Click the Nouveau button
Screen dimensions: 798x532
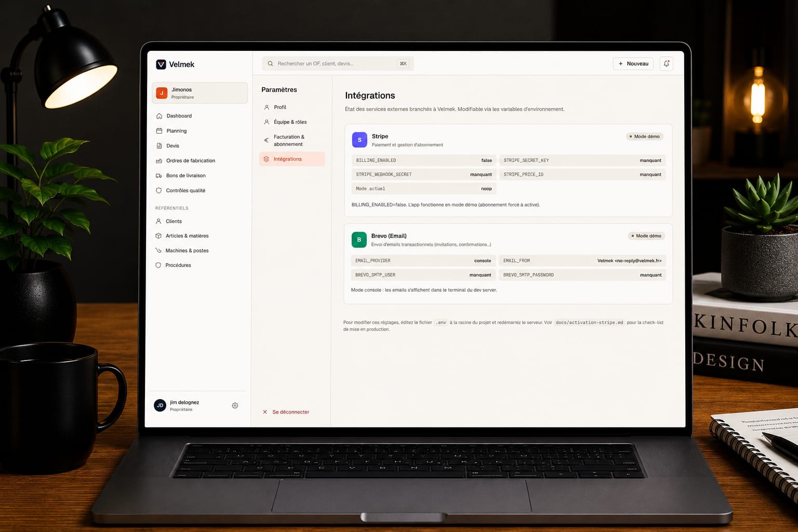633,64
